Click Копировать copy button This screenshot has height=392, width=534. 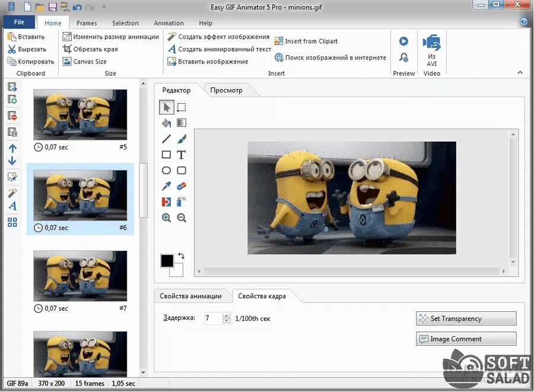click(x=31, y=62)
